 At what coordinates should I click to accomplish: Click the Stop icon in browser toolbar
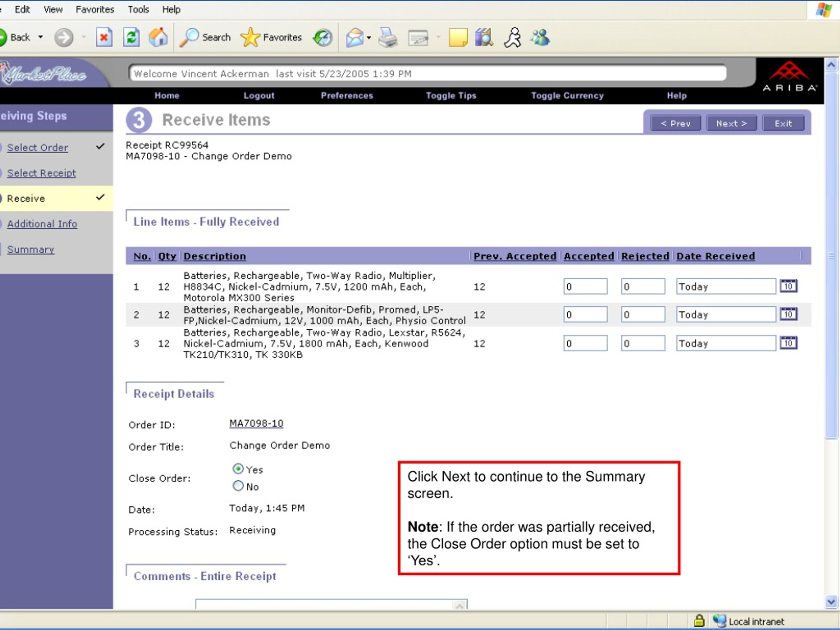pos(104,38)
